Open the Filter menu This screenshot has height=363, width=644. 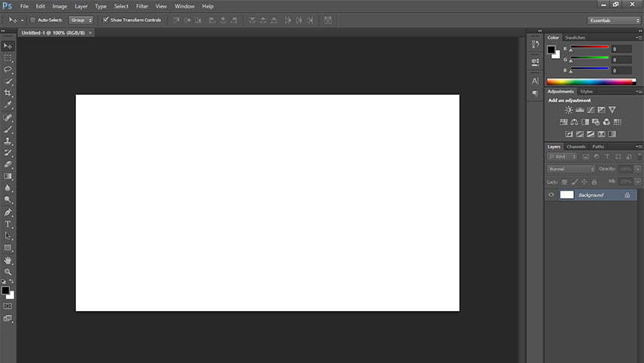tap(142, 6)
